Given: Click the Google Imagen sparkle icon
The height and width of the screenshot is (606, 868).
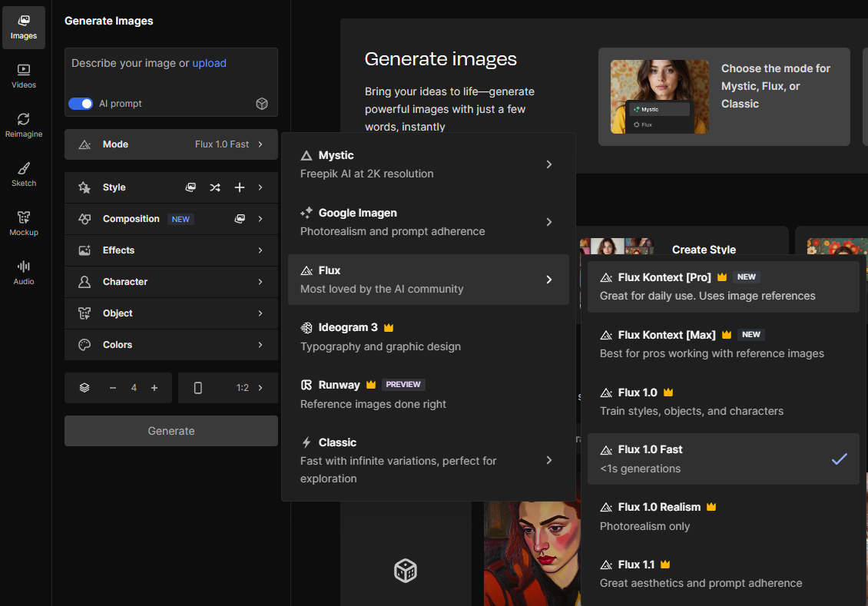Looking at the screenshot, I should (x=306, y=213).
